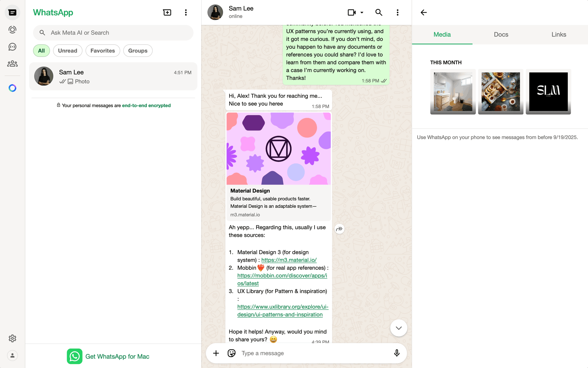Start a video call with Sam Lee
The image size is (588, 368).
pyautogui.click(x=352, y=13)
